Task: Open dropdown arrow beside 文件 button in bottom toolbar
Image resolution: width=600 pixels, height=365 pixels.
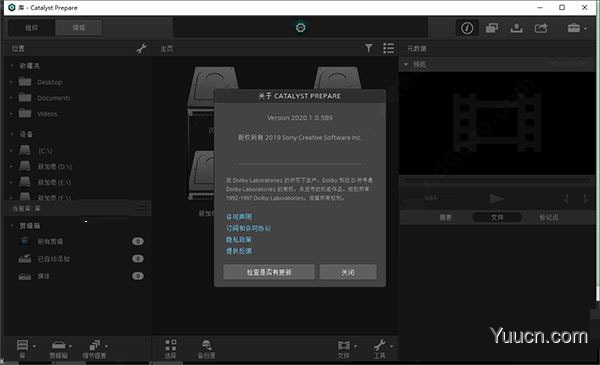Action: coord(355,346)
